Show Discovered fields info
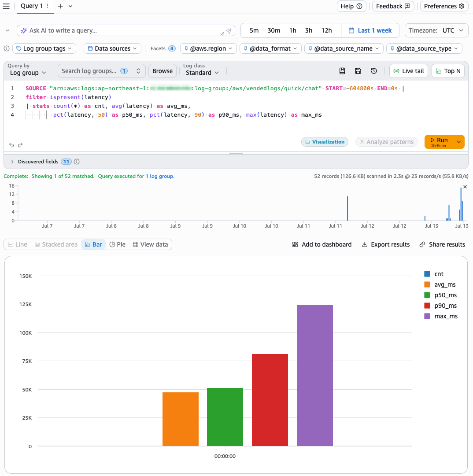This screenshot has height=476, width=473. 77,162
